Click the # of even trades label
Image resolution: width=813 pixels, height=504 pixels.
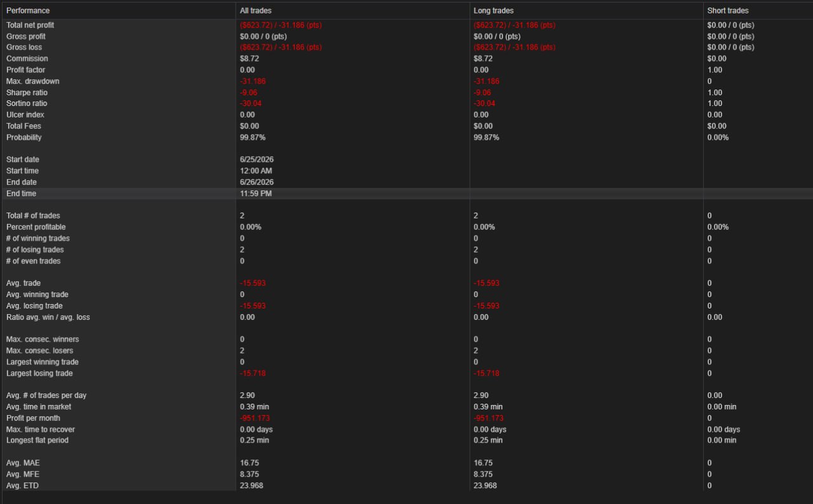coord(34,262)
